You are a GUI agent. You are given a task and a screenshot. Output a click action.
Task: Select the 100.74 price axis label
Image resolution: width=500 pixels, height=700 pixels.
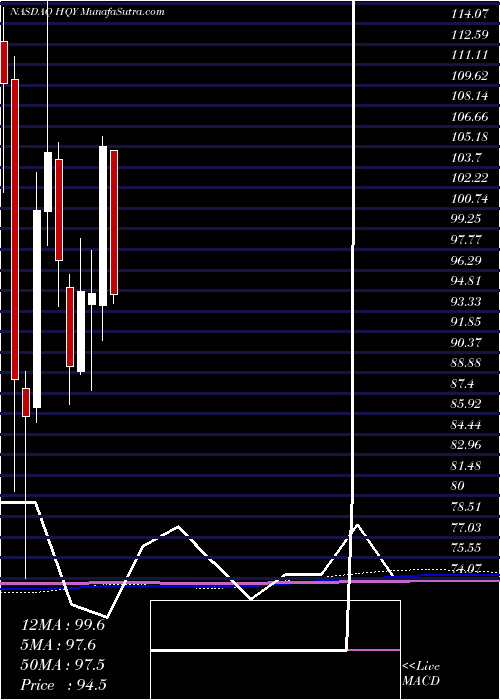click(469, 199)
